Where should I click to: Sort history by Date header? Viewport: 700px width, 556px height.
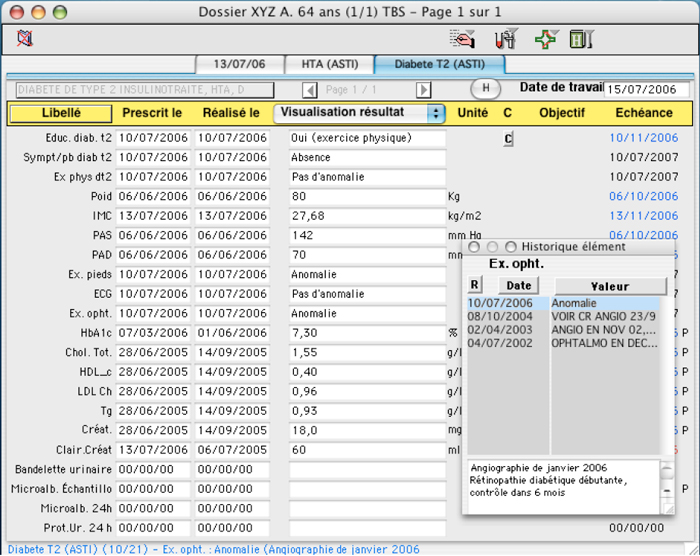click(x=518, y=285)
